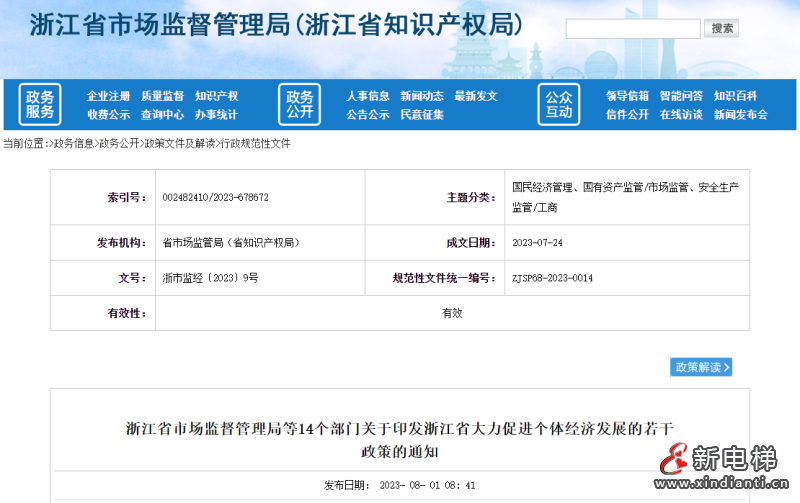This screenshot has height=503, width=800.
Task: Open the 政策解读 button
Action: point(701,367)
